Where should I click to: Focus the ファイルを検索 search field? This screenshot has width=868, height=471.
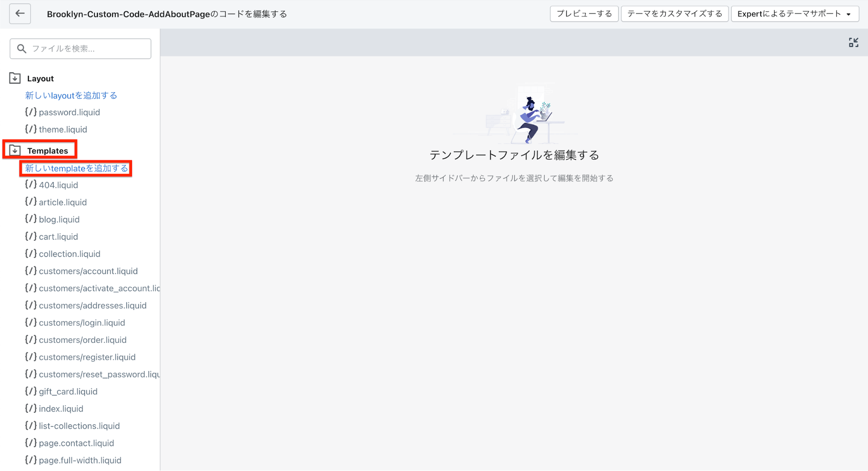pyautogui.click(x=87, y=49)
